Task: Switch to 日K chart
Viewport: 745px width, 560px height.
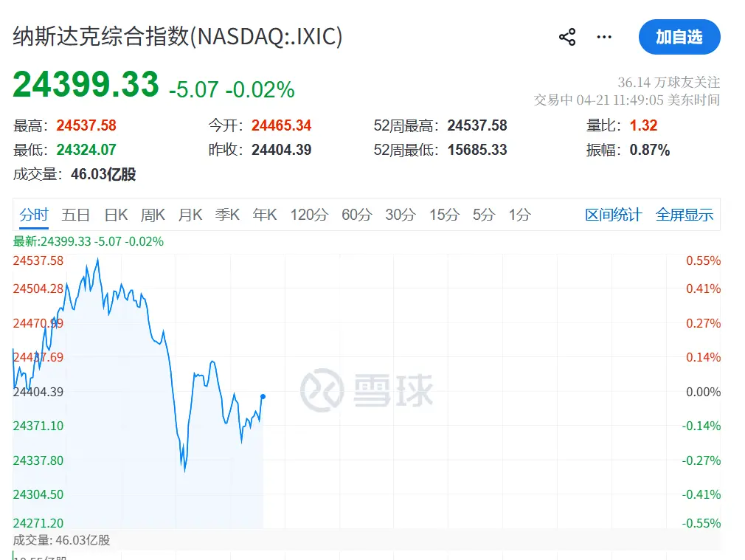Action: 116,215
